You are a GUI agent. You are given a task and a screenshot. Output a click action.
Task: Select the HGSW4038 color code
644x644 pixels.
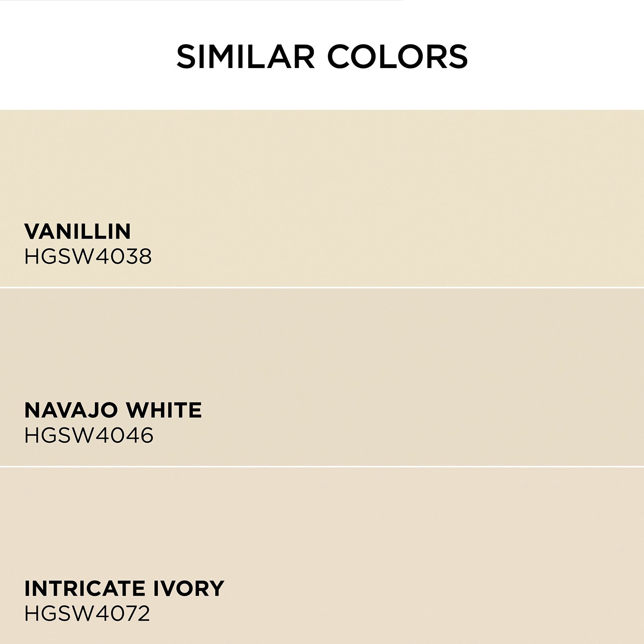pyautogui.click(x=88, y=256)
